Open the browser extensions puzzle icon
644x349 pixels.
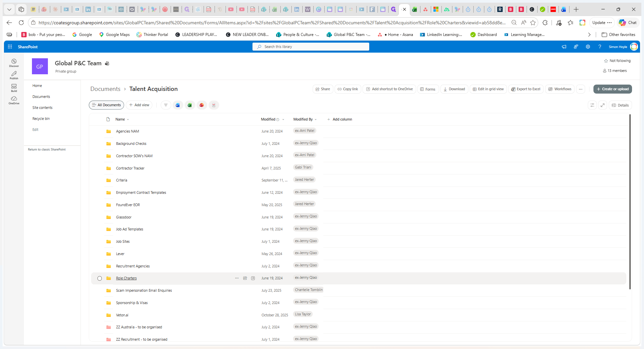pos(545,23)
